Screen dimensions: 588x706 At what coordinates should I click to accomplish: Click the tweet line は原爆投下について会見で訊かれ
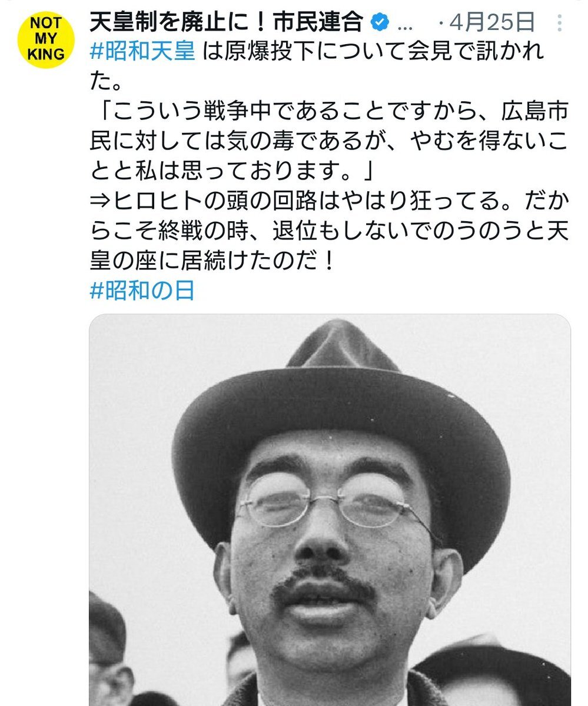click(374, 52)
